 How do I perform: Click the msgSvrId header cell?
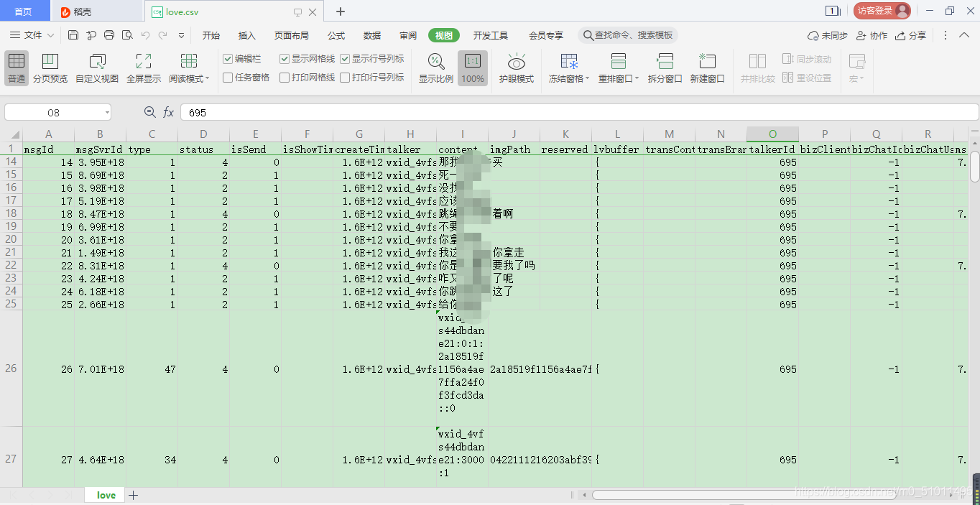point(100,149)
